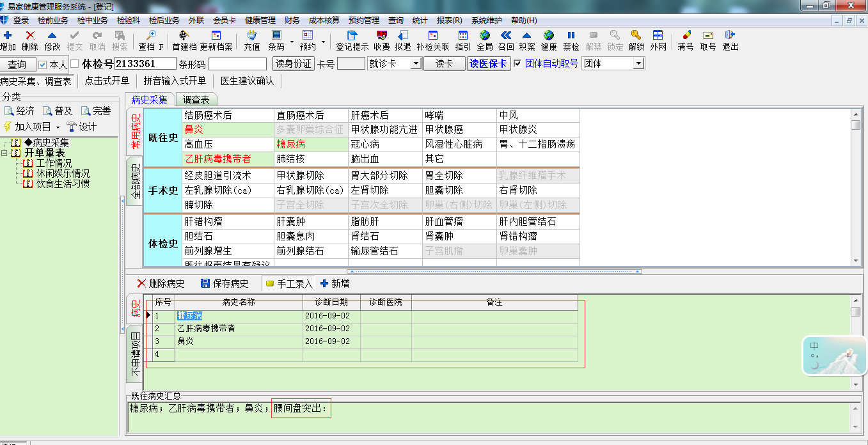
Task: Open the 健康管理 menu
Action: pyautogui.click(x=260, y=20)
